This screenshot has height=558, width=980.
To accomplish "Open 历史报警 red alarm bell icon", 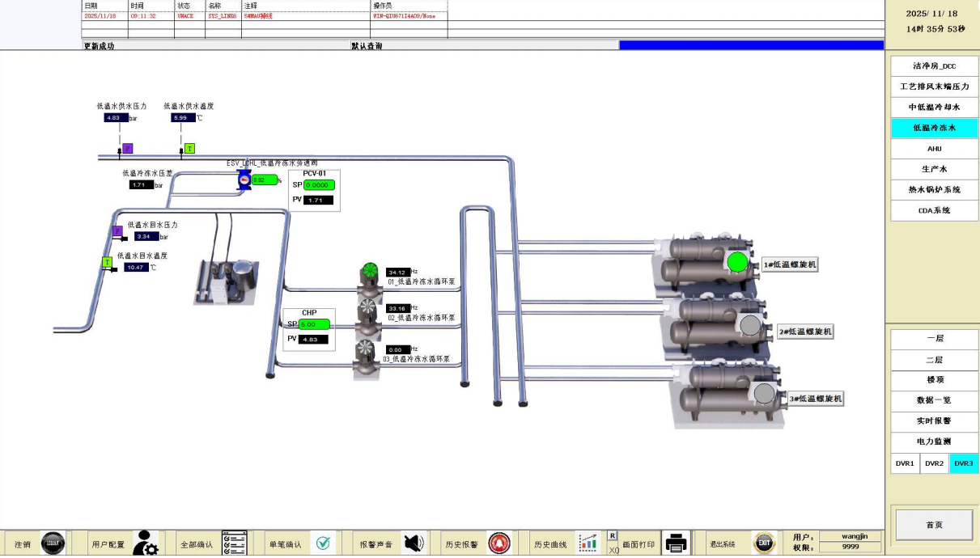I will click(499, 543).
